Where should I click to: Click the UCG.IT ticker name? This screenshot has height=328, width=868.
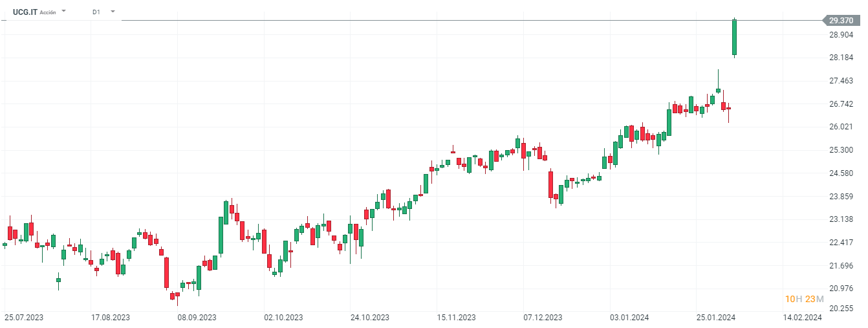[x=25, y=12]
